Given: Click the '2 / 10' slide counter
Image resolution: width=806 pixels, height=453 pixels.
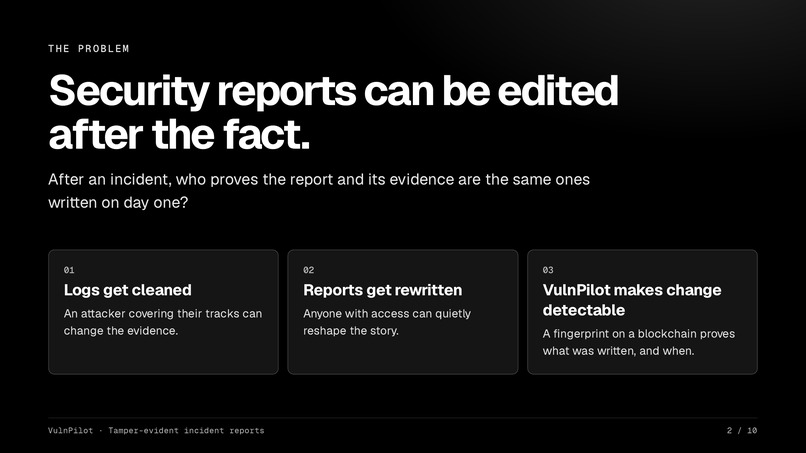Looking at the screenshot, I should point(742,430).
